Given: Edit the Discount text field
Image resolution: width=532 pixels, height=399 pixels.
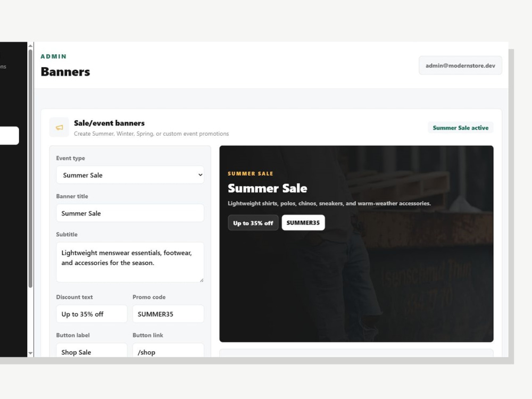Looking at the screenshot, I should (x=92, y=314).
